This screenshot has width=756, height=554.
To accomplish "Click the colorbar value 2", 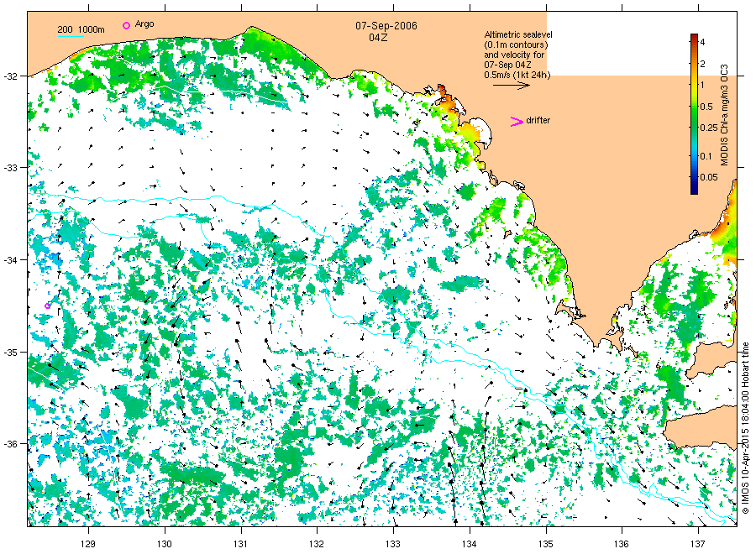I will [702, 64].
